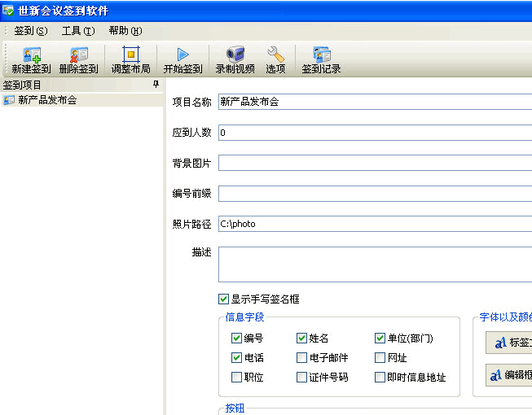532x415 pixels.
Task: Click the 标签 font button
Action: coord(509,343)
